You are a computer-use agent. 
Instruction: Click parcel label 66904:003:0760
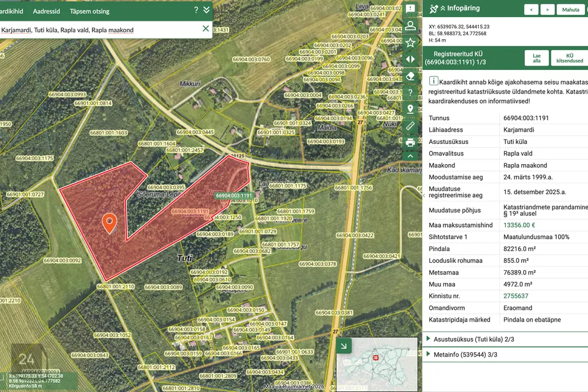pyautogui.click(x=251, y=59)
